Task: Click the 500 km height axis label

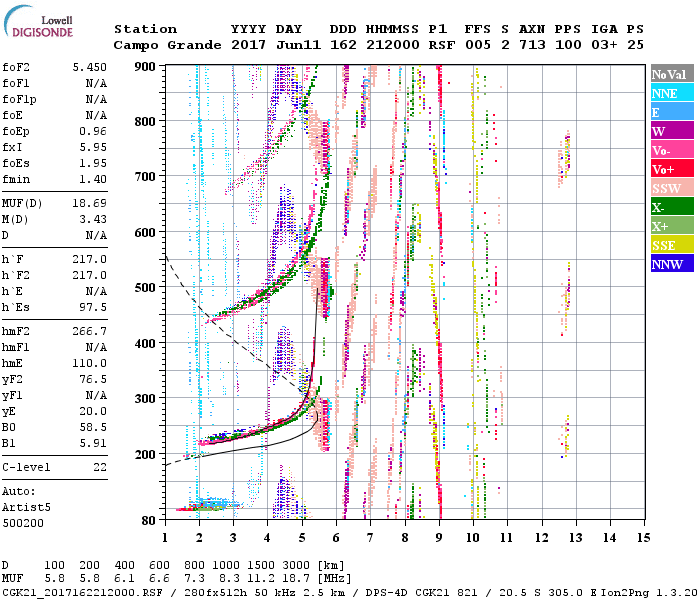Action: point(145,288)
